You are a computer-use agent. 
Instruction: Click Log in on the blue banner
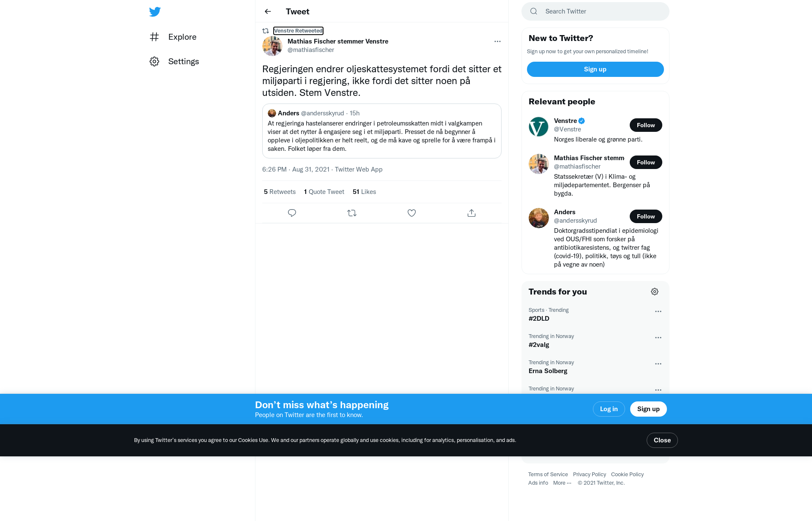(609, 409)
